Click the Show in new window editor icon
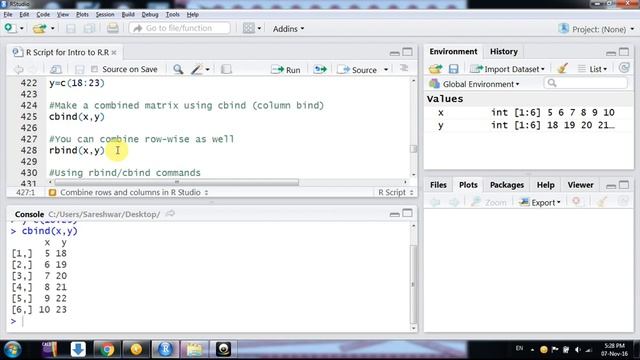Viewport: 640px width, 360px height. click(56, 69)
